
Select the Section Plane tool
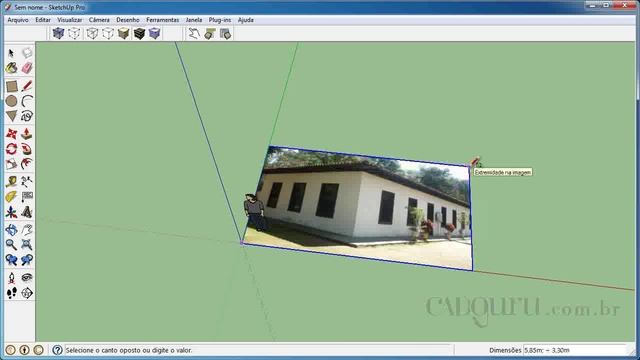[27, 293]
